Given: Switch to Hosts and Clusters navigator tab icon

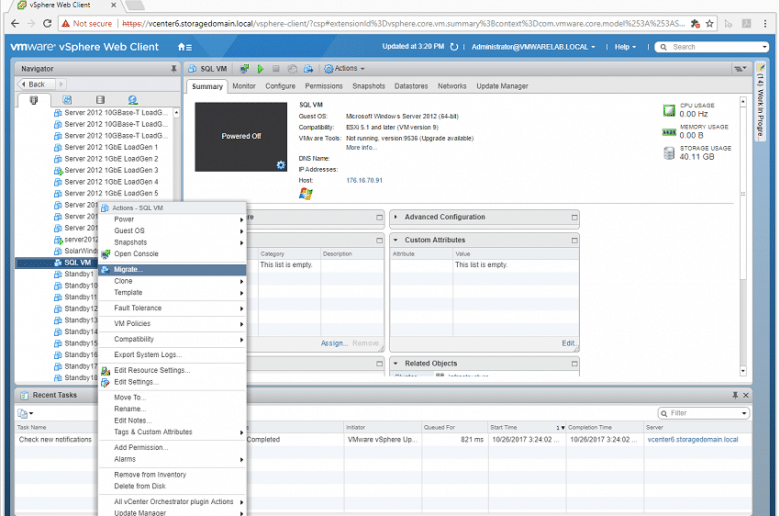Looking at the screenshot, I should click(x=34, y=100).
